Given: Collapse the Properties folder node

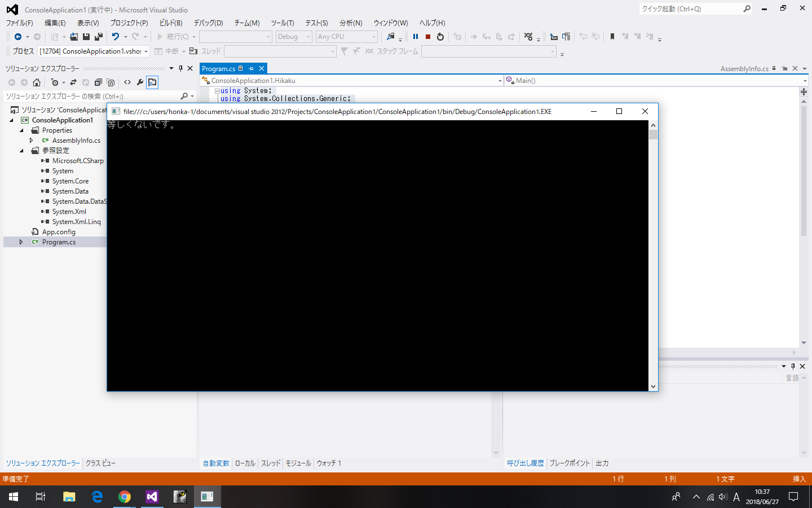Looking at the screenshot, I should click(x=21, y=130).
